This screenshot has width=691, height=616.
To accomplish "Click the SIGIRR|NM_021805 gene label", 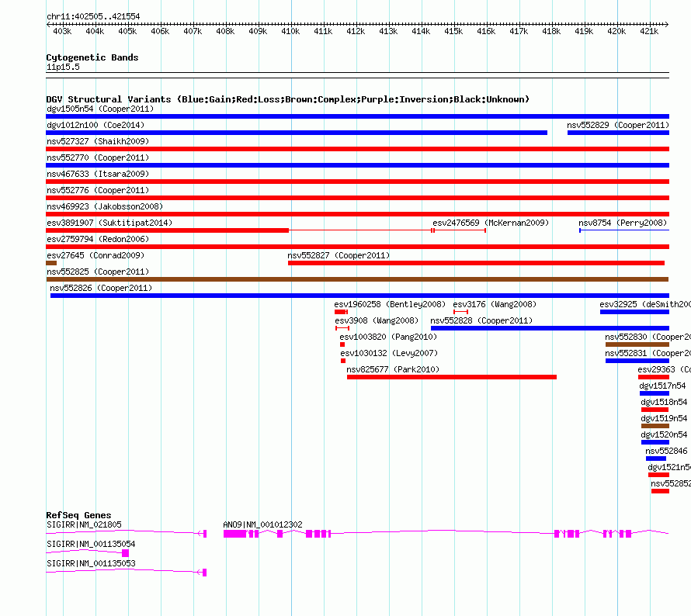I will point(84,525).
